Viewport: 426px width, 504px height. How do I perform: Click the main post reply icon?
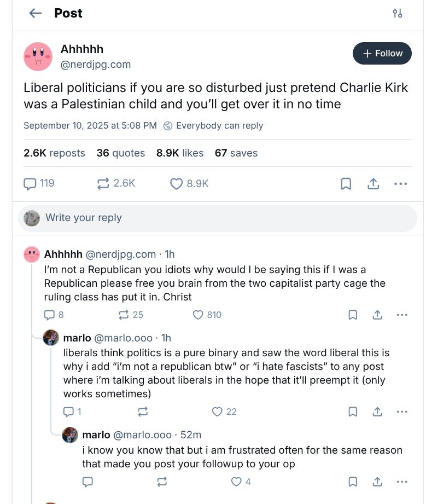(x=30, y=183)
